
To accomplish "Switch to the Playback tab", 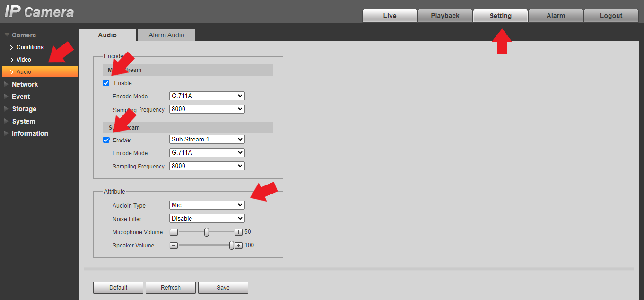I will coord(445,16).
